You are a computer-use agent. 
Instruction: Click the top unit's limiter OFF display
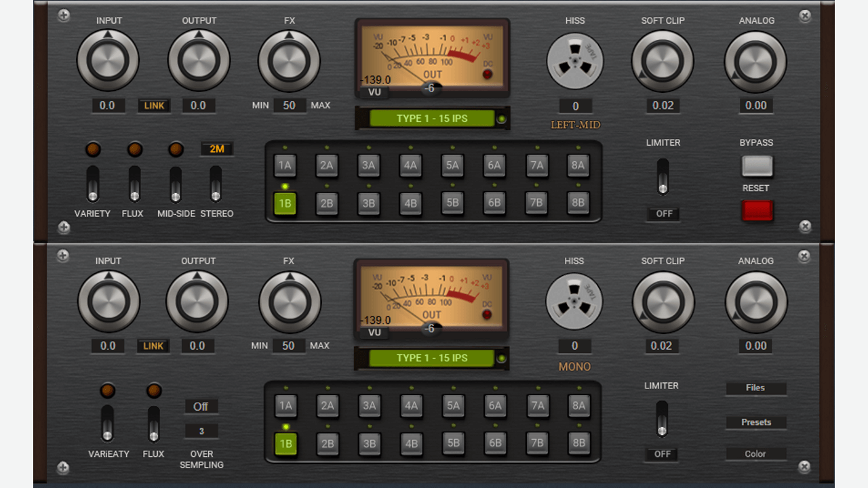click(664, 213)
